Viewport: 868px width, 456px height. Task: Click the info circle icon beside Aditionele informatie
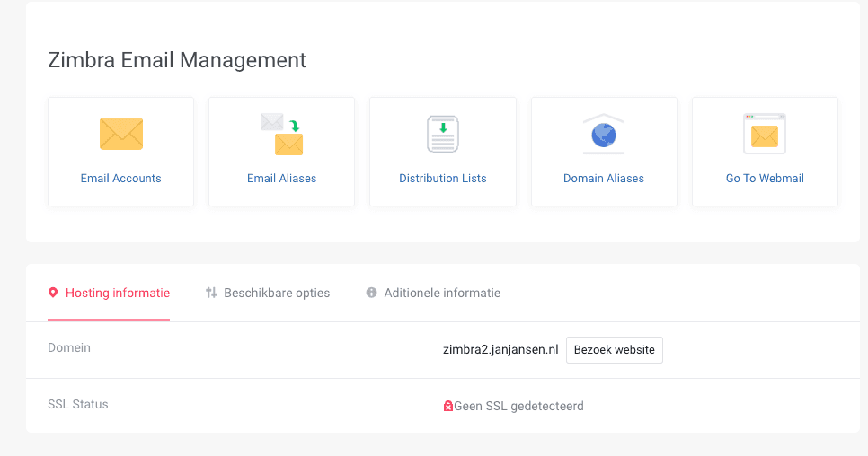(372, 293)
